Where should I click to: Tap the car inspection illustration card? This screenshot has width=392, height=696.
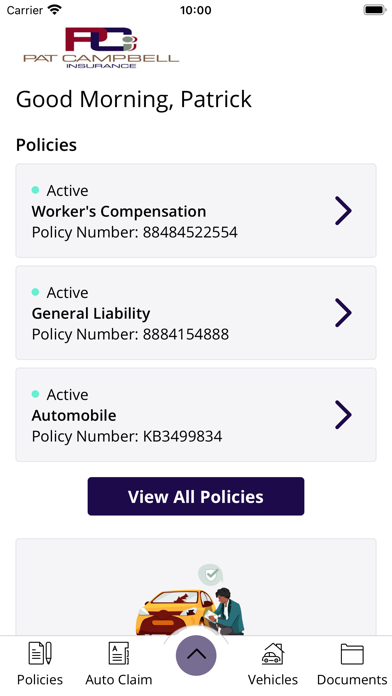point(196,587)
